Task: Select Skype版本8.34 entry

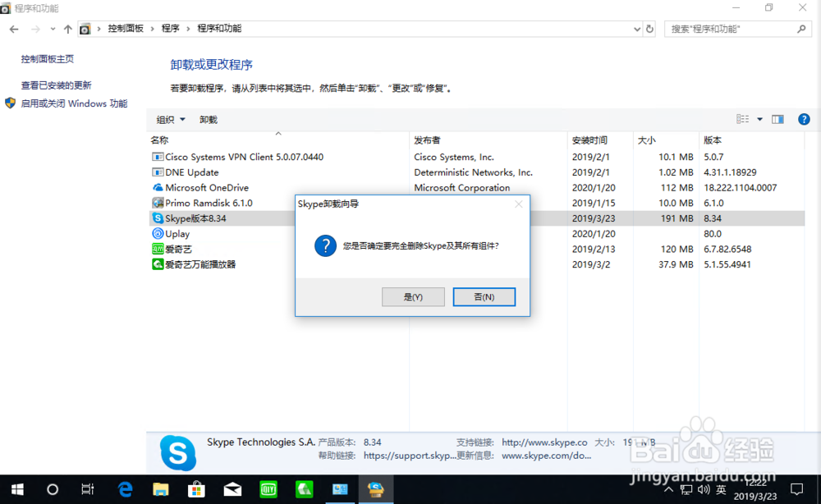Action: pos(196,218)
